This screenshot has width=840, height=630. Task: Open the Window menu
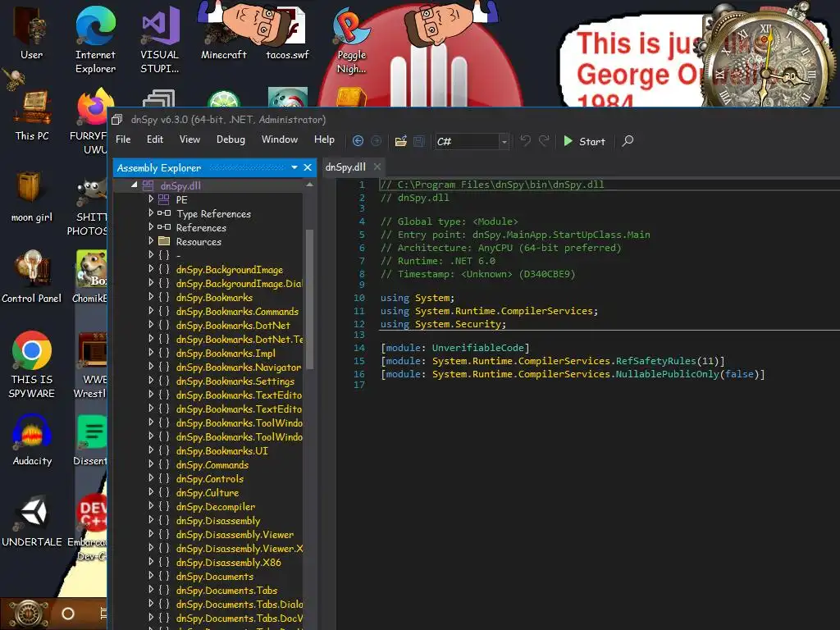pyautogui.click(x=279, y=139)
